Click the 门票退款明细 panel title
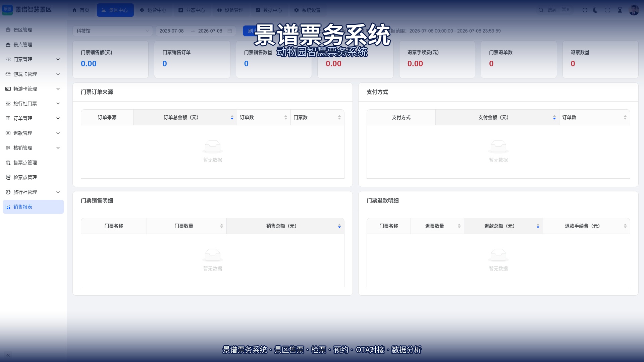The height and width of the screenshot is (362, 644). (x=383, y=201)
